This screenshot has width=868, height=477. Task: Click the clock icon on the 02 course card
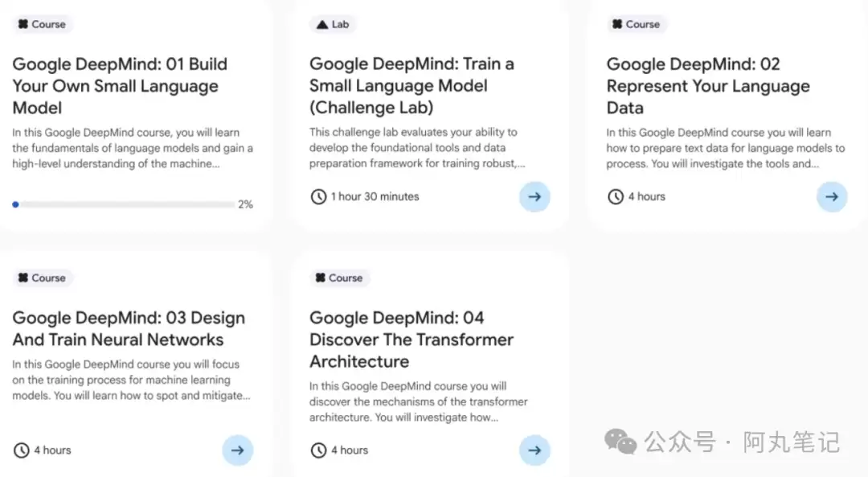coord(616,196)
